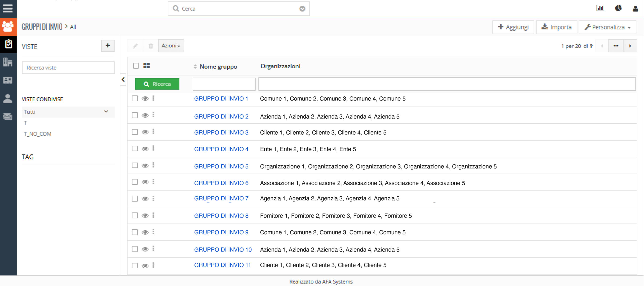Open the Tutti shared views dropdown

68,112
